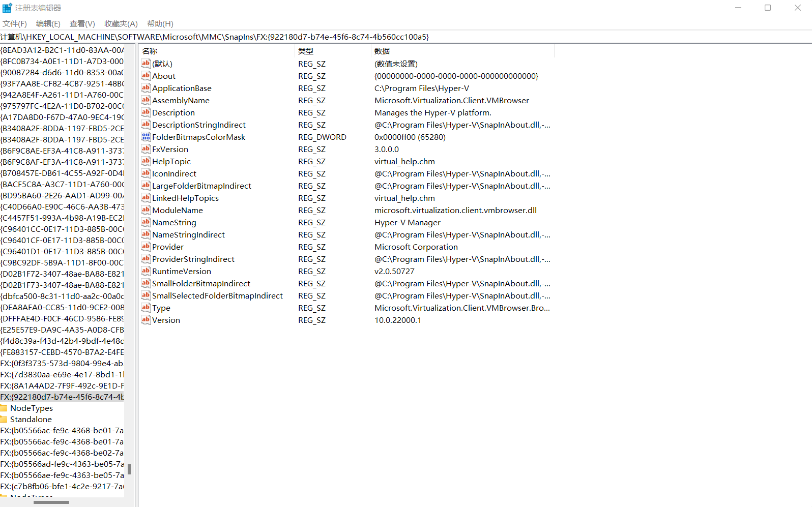Image resolution: width=812 pixels, height=507 pixels.
Task: Click the tree pane horizontal scrollbar thumb
Action: coord(51,502)
